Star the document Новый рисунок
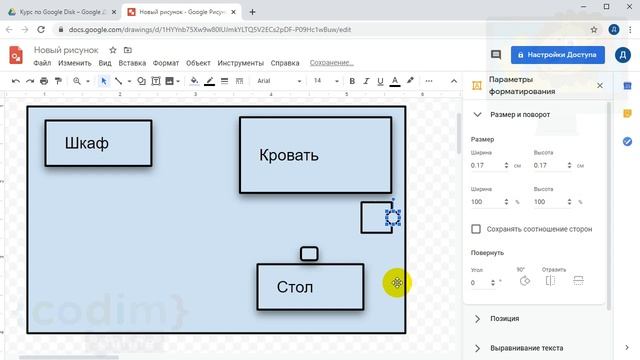 click(113, 50)
